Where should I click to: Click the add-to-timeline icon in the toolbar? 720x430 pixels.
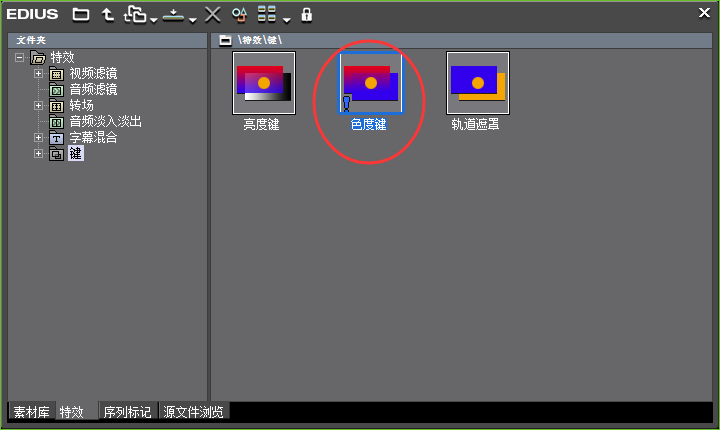pyautogui.click(x=173, y=15)
